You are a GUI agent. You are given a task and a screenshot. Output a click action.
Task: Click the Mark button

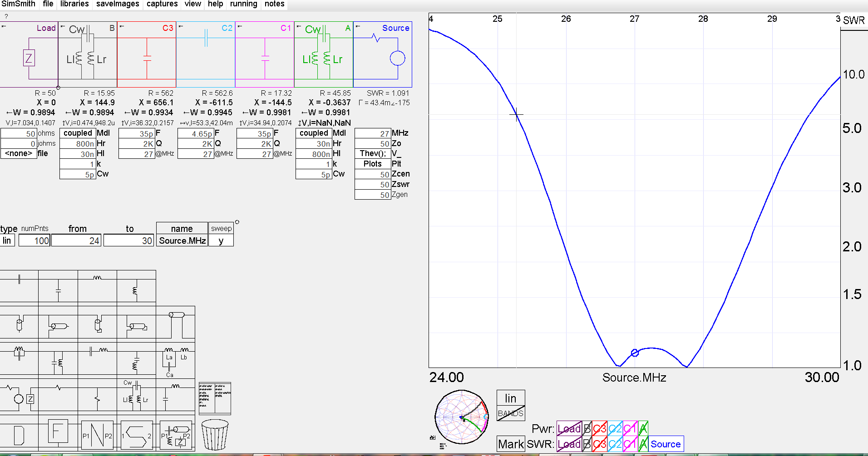tap(511, 444)
